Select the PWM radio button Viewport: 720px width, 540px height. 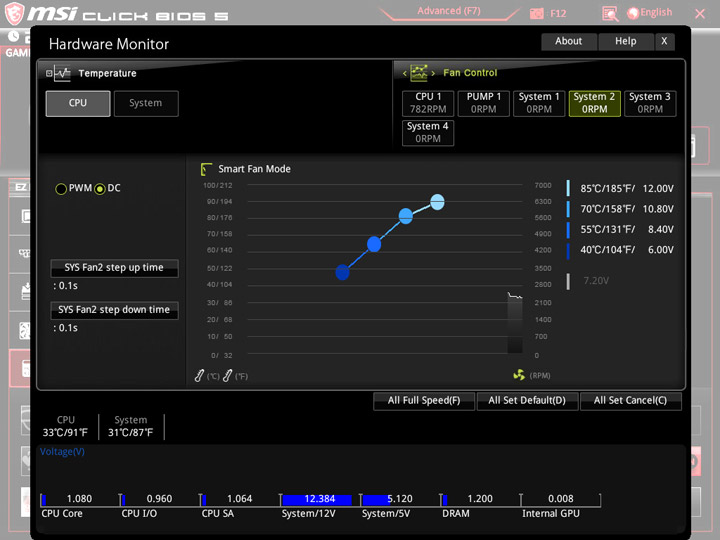pos(61,189)
